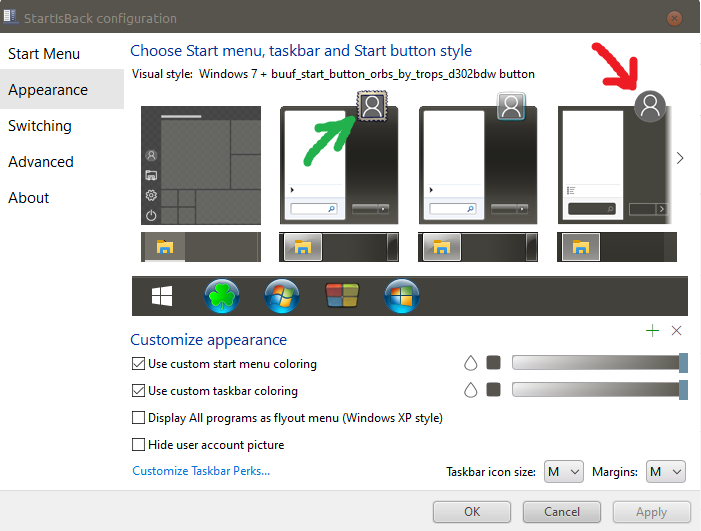Add a custom start button with green plus
The height and width of the screenshot is (531, 701).
point(652,331)
